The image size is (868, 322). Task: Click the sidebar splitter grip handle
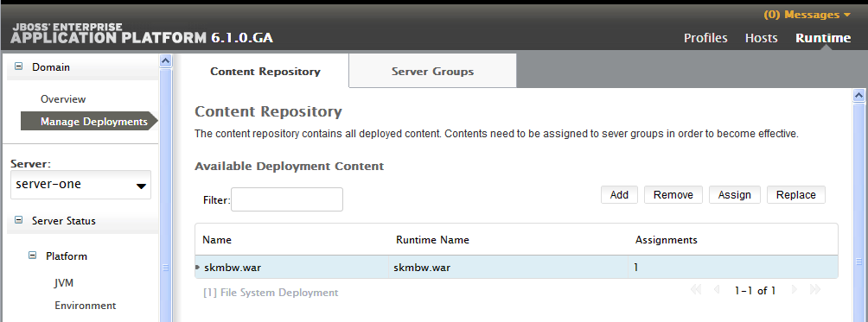165,268
